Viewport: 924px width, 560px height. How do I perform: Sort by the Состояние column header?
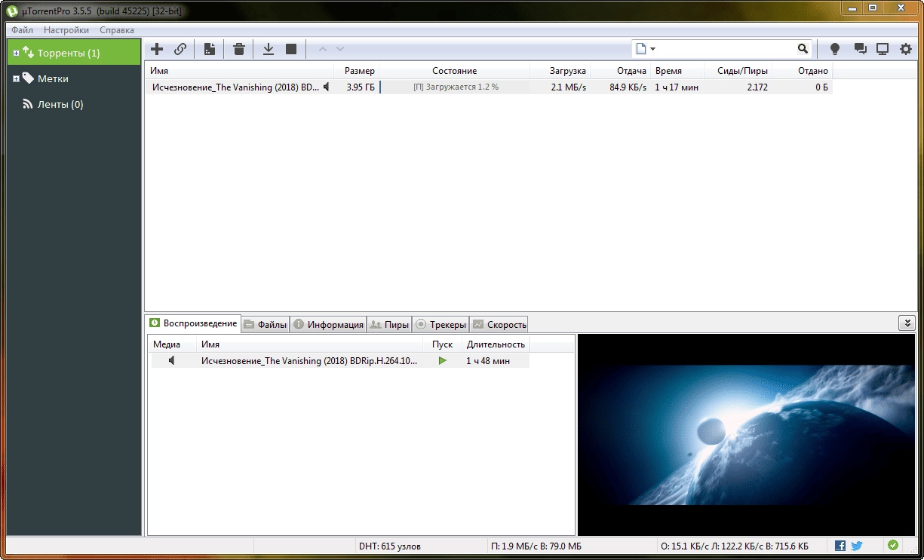454,71
